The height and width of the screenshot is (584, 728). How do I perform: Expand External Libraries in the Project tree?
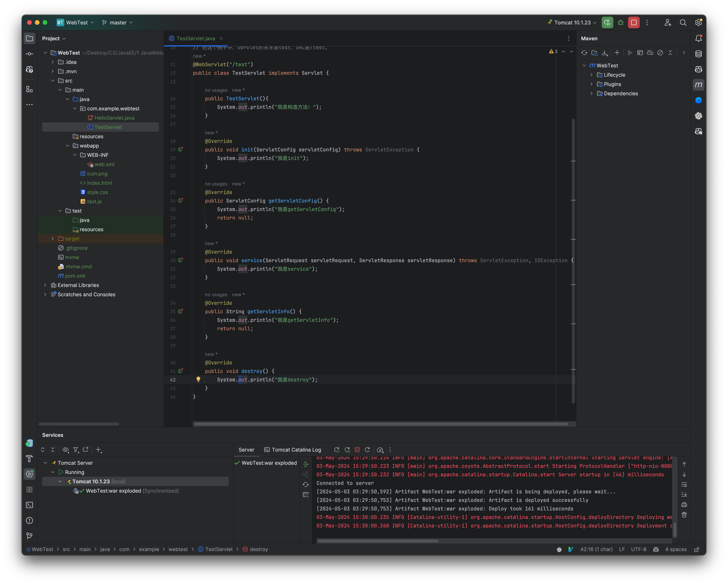[46, 285]
